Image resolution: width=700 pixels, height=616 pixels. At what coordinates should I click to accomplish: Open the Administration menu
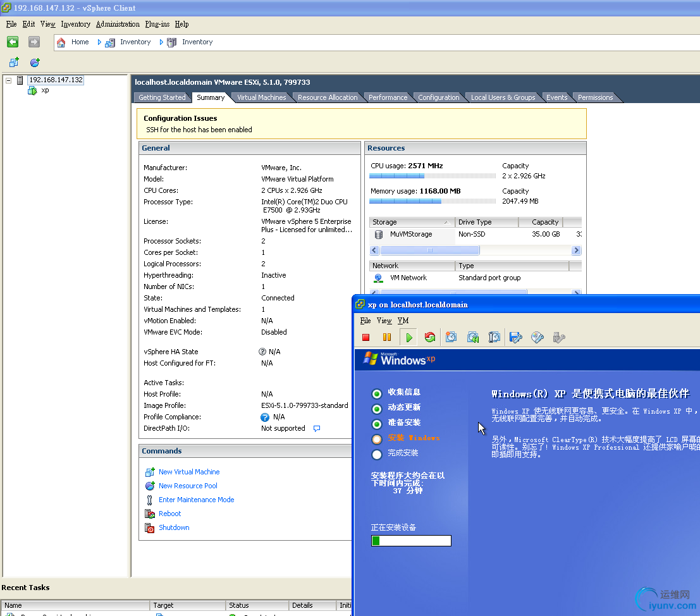[118, 24]
